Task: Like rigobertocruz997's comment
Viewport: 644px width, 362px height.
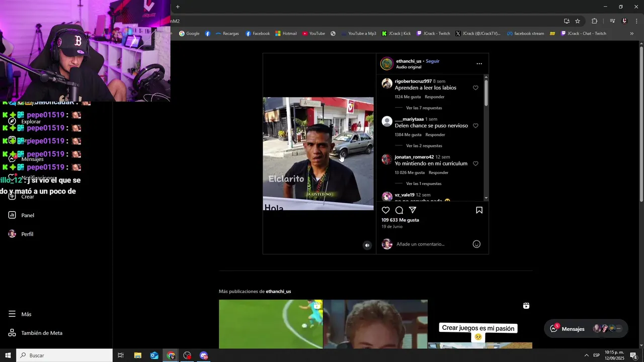Action: click(475, 88)
